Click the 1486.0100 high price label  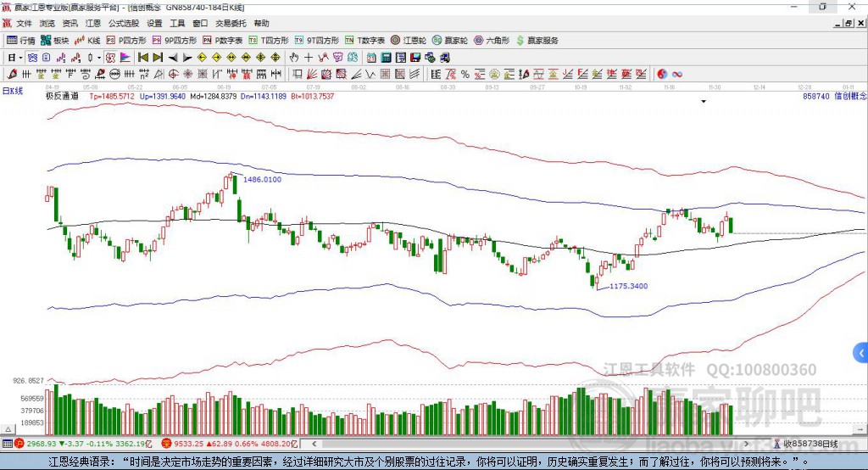[263, 180]
